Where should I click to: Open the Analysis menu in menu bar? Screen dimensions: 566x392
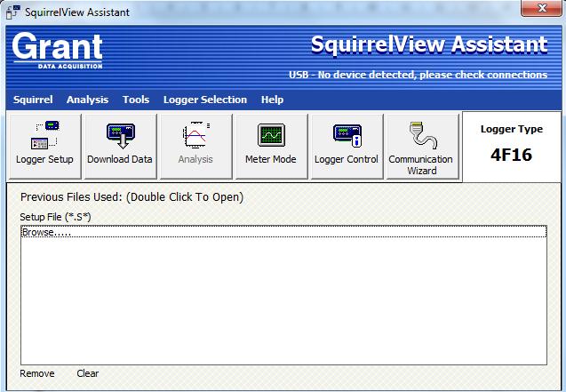[x=87, y=100]
